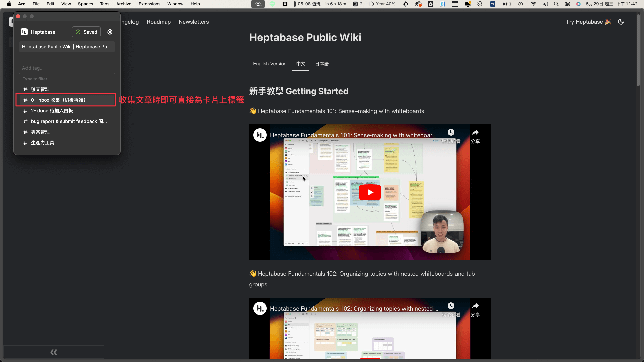Play the Fundamentals 101 YouTube video
The image size is (644, 362).
tap(370, 192)
